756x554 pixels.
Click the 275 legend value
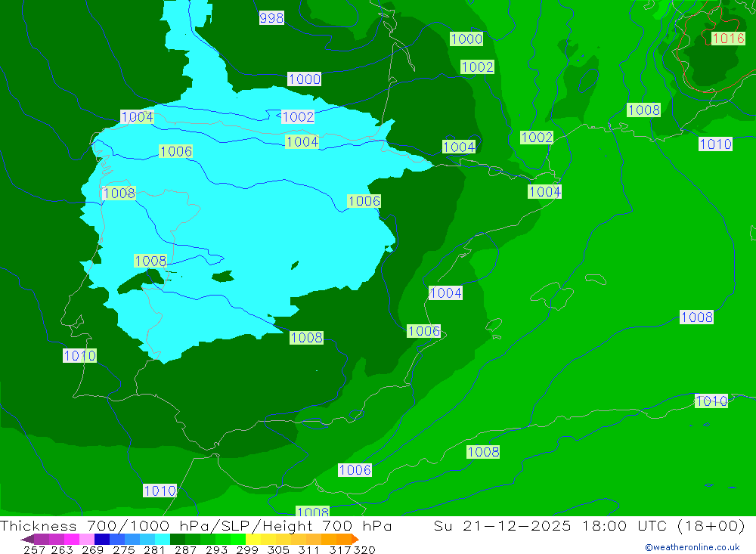[x=123, y=549]
